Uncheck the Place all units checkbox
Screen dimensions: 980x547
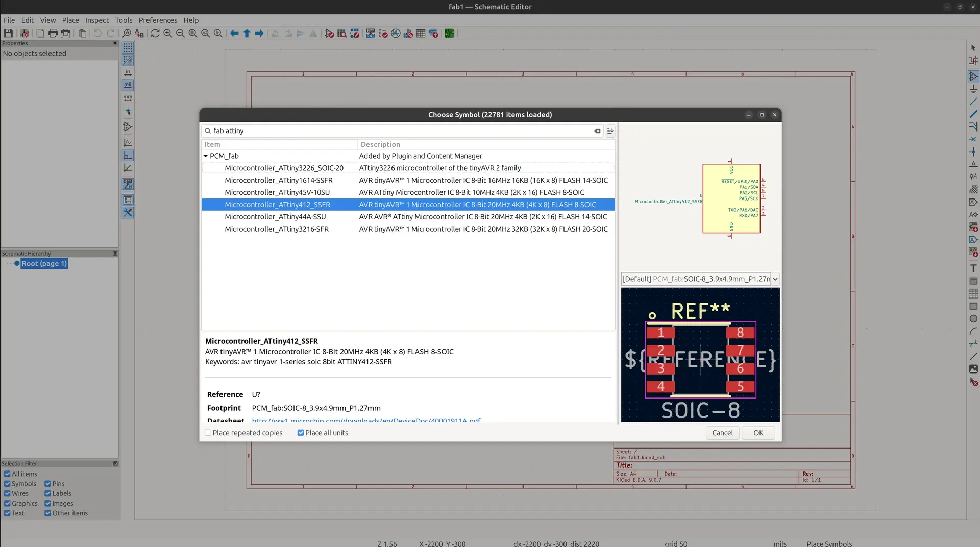coord(301,433)
